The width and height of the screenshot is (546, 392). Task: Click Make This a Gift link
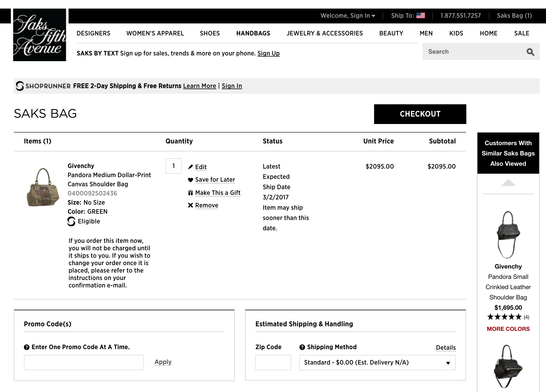[218, 193]
